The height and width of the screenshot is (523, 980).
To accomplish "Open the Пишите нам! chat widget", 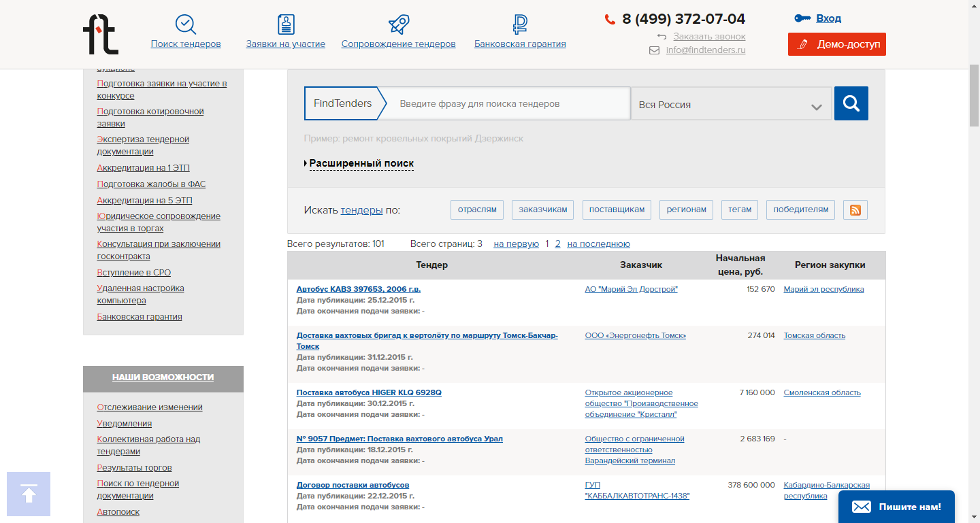I will 896,507.
